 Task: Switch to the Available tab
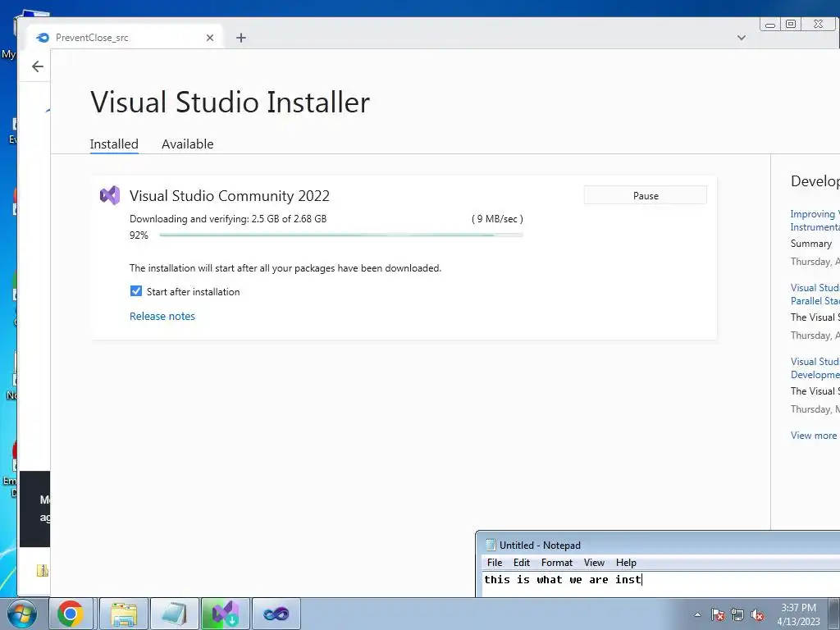coord(188,144)
